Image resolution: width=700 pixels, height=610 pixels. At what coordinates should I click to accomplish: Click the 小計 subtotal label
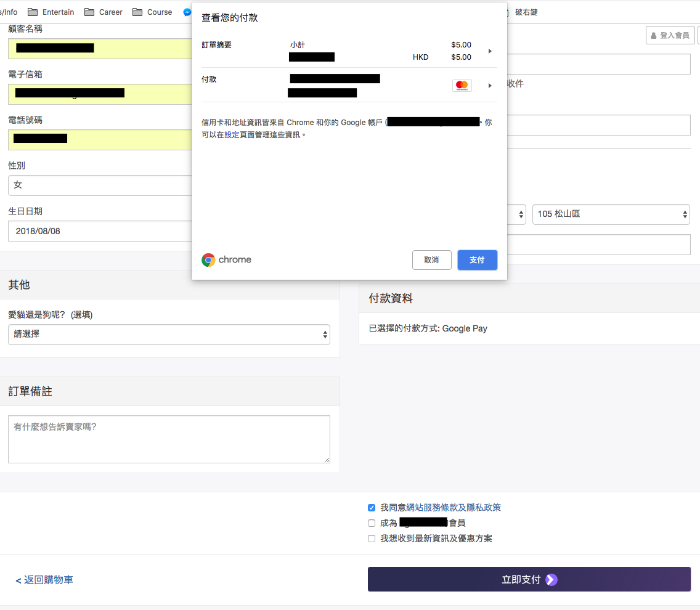tap(298, 44)
